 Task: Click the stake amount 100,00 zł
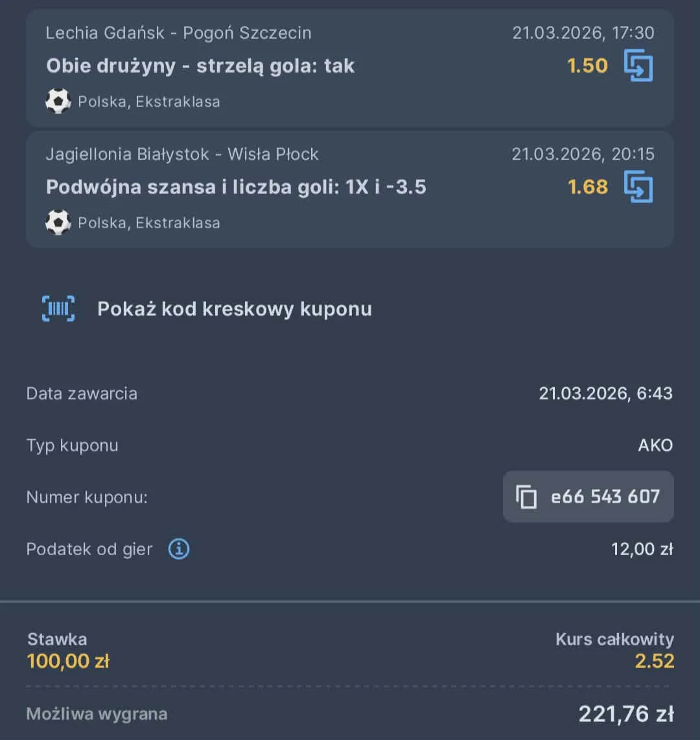(x=67, y=661)
